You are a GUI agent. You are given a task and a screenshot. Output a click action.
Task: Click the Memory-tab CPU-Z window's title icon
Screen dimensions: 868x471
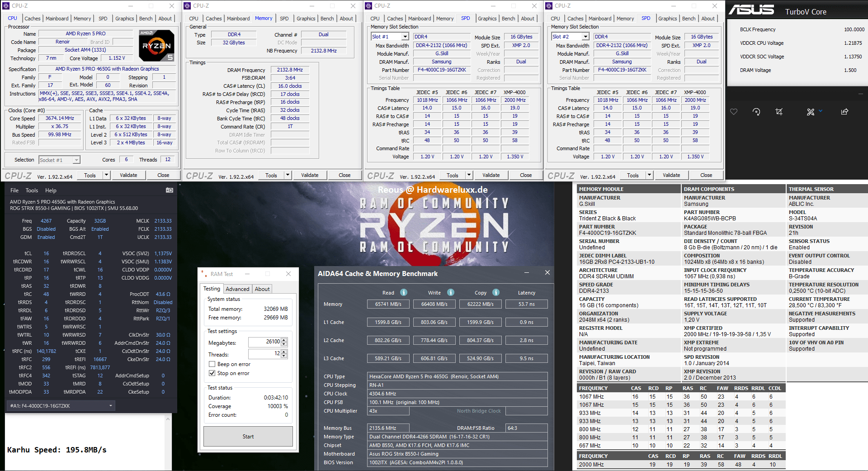[x=188, y=6]
